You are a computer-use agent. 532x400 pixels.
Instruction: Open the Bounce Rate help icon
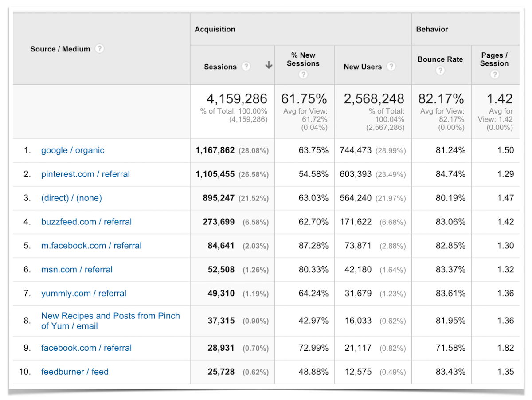440,70
